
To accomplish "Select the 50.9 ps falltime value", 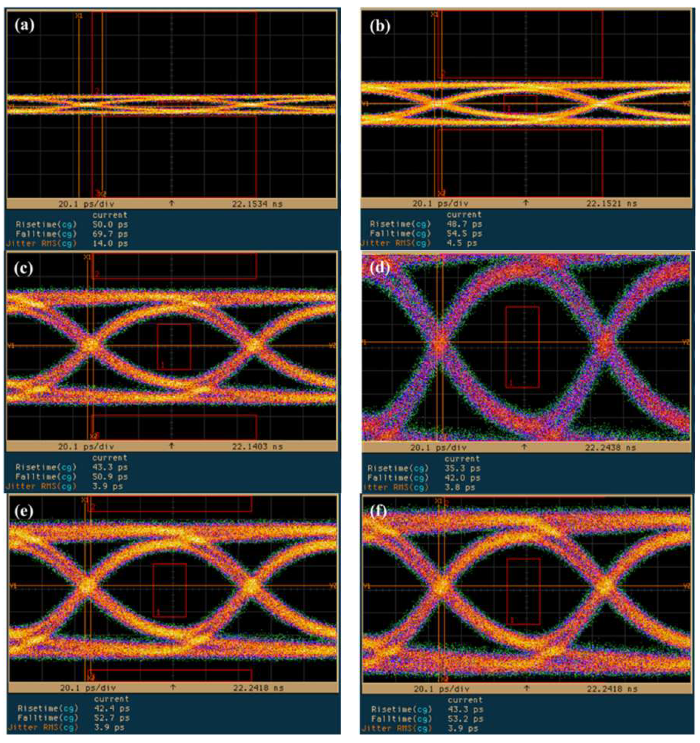I will point(110,477).
